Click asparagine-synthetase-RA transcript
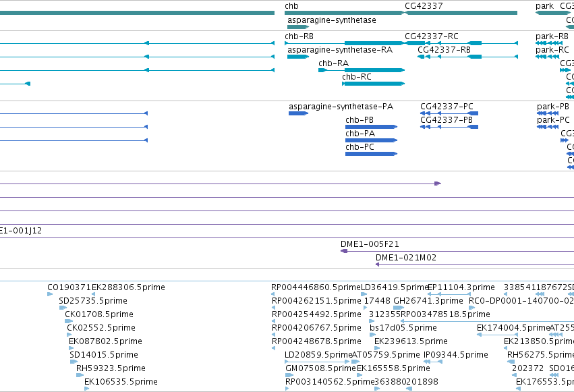The width and height of the screenshot is (574, 392). pyautogui.click(x=298, y=57)
